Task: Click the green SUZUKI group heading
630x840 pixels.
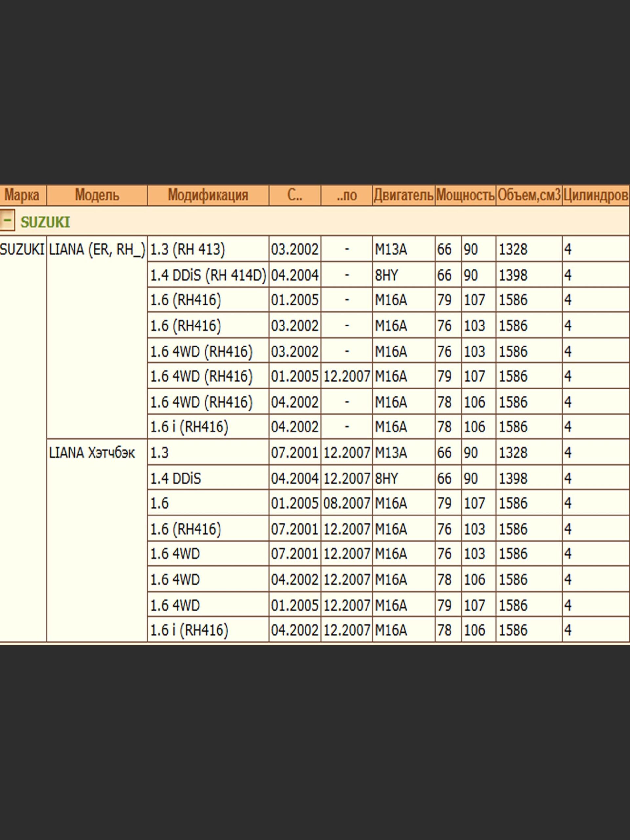Action: (45, 222)
